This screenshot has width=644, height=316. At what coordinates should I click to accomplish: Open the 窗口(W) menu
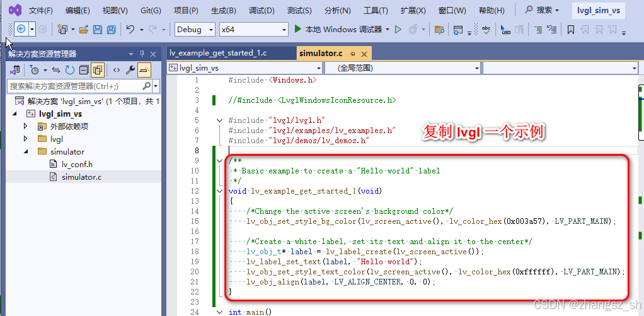coord(452,10)
